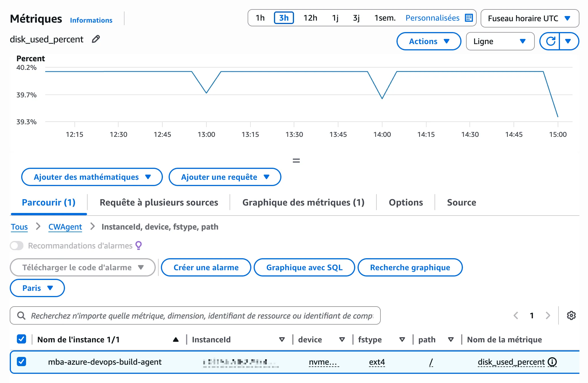Open the calendar icon next to Personnalisées
The image size is (588, 383).
[x=469, y=17]
